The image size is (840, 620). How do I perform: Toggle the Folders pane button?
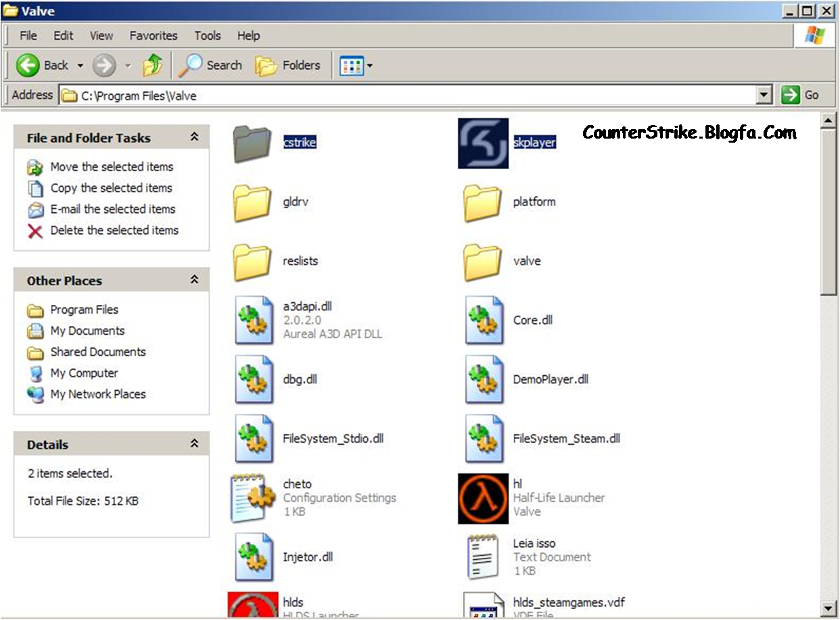[287, 65]
